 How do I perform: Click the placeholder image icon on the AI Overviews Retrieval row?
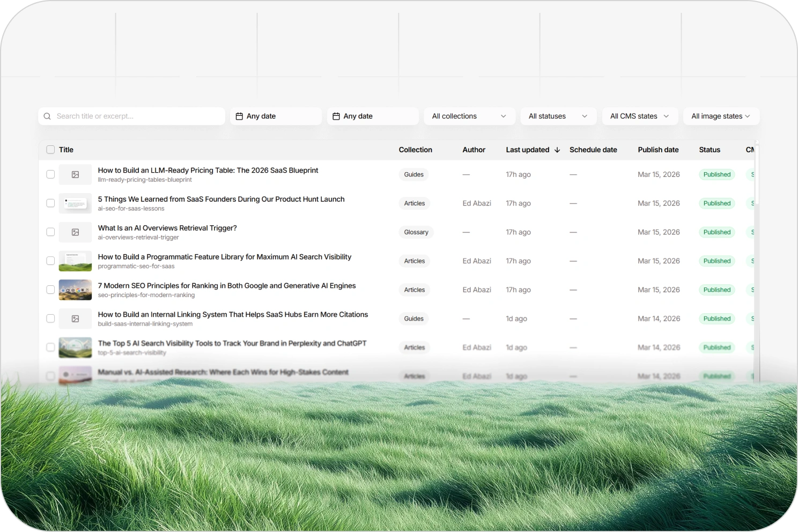point(75,232)
